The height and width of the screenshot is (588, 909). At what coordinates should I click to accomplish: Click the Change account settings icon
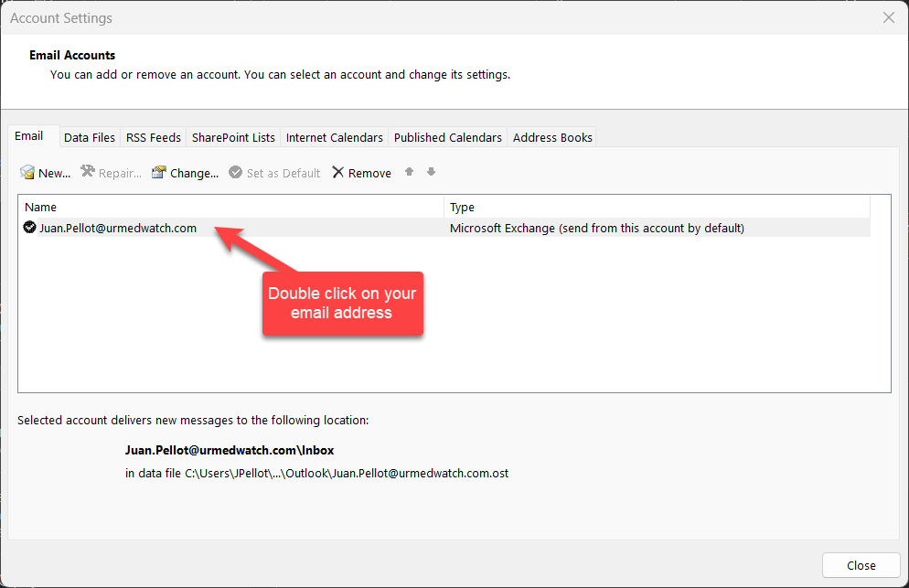[159, 173]
